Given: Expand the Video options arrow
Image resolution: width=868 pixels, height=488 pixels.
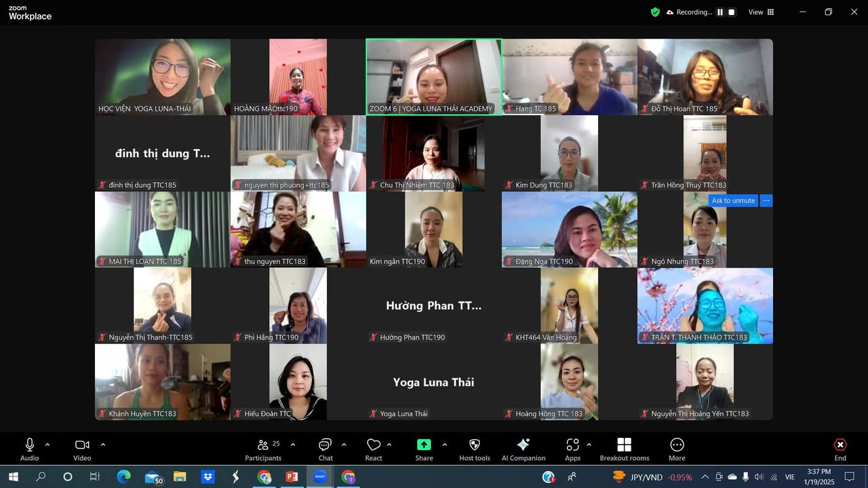Looking at the screenshot, I should (103, 445).
